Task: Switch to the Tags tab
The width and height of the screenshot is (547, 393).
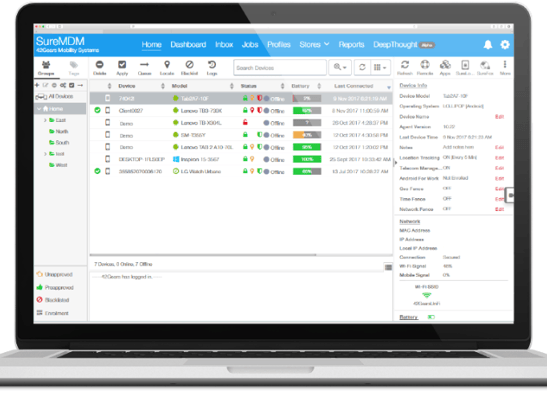Action: [73, 68]
